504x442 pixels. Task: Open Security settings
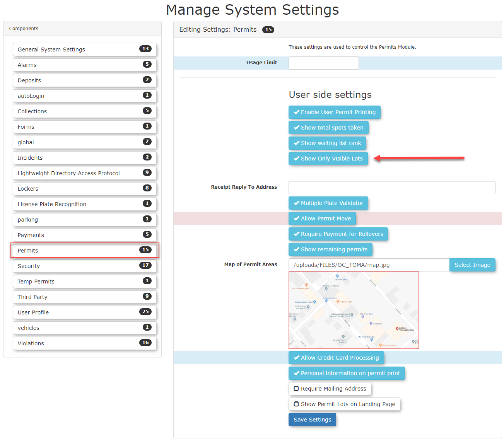click(85, 266)
